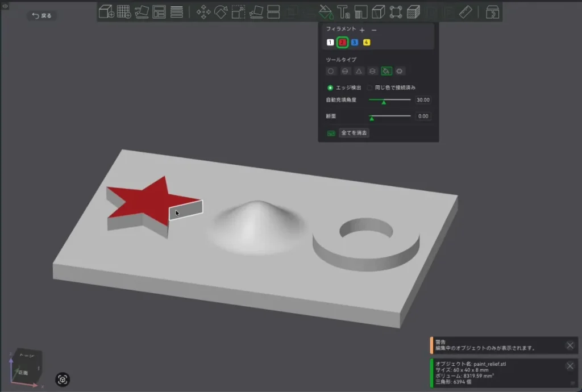Image resolution: width=582 pixels, height=392 pixels.
Task: Click the 全てを消去 erase all button
Action: click(x=354, y=133)
